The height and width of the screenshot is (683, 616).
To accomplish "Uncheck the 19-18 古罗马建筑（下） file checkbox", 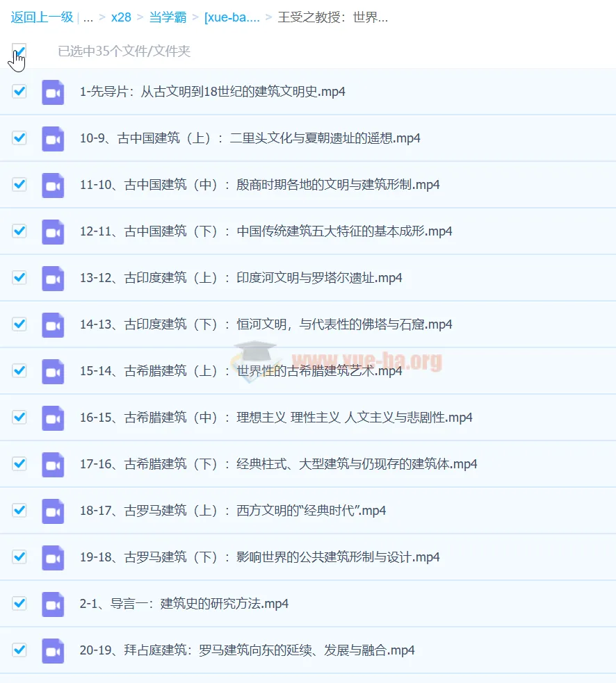I will tap(19, 557).
